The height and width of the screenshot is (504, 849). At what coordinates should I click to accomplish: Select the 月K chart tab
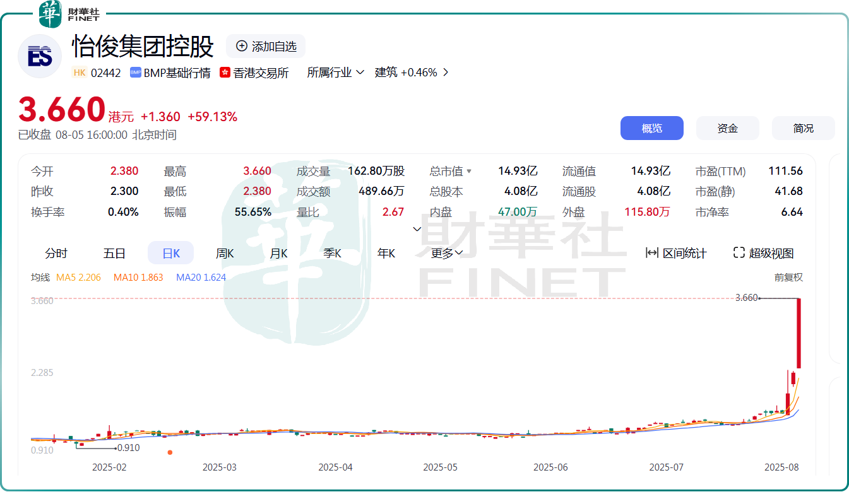278,253
